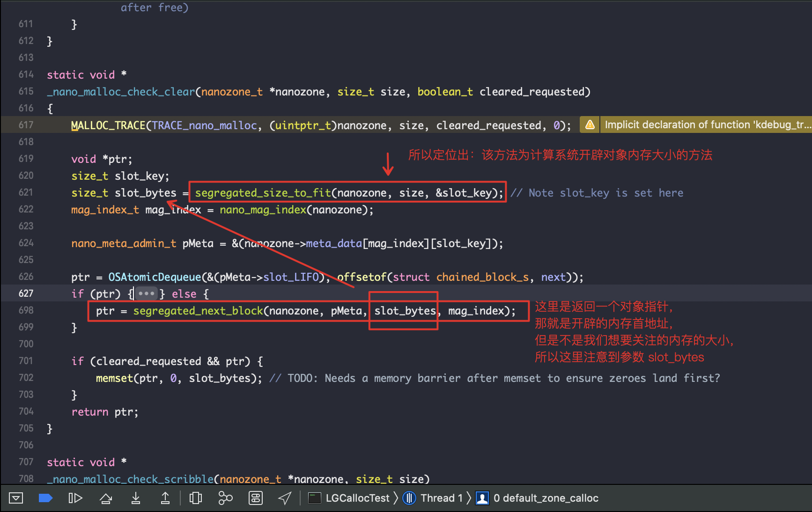Click the &slot_key argument on line 621
This screenshot has height=512, width=812.
coord(464,193)
